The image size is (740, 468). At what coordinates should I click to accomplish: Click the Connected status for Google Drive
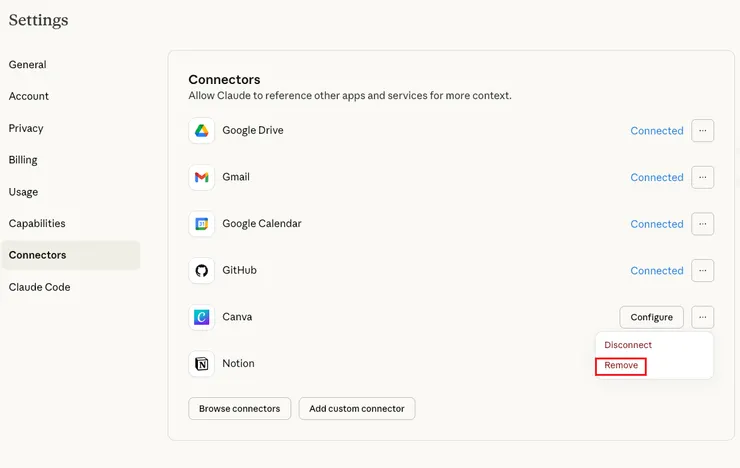(x=656, y=131)
